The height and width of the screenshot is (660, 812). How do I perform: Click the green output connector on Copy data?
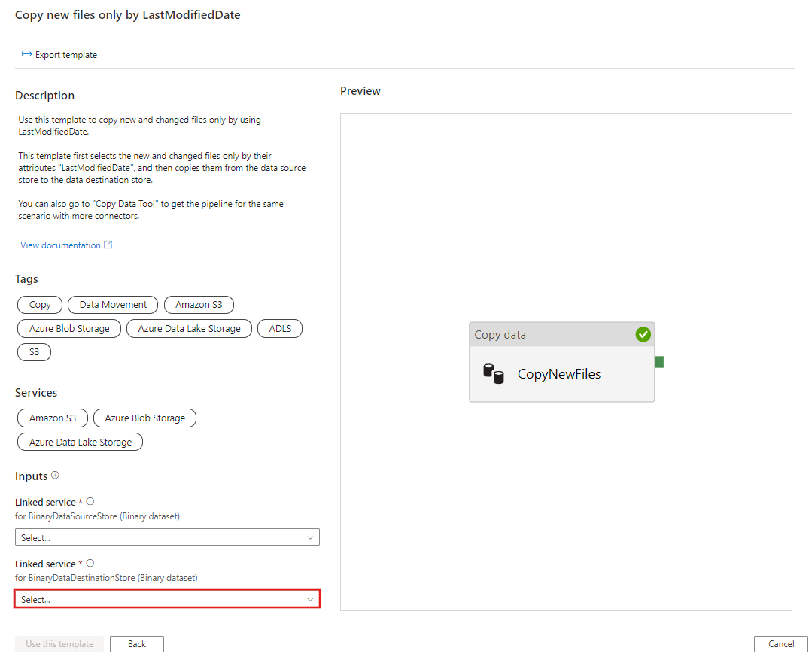click(659, 362)
